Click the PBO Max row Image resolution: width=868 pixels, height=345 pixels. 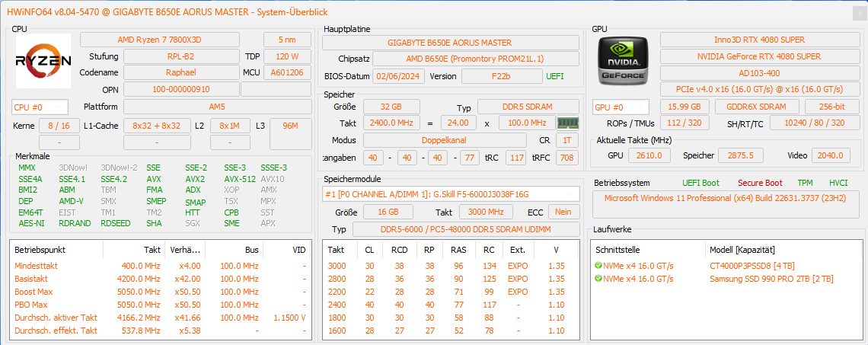pos(161,305)
